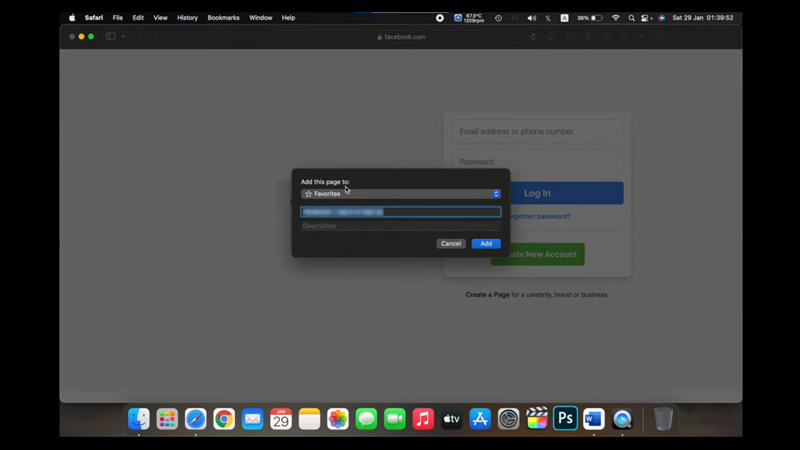Click the date and time display

tap(703, 18)
